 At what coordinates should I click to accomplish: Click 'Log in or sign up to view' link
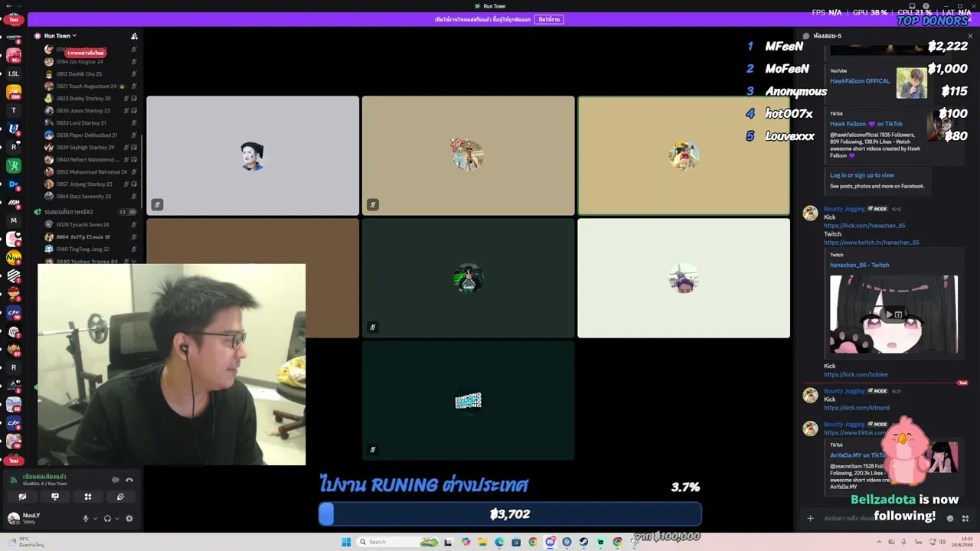coord(862,175)
